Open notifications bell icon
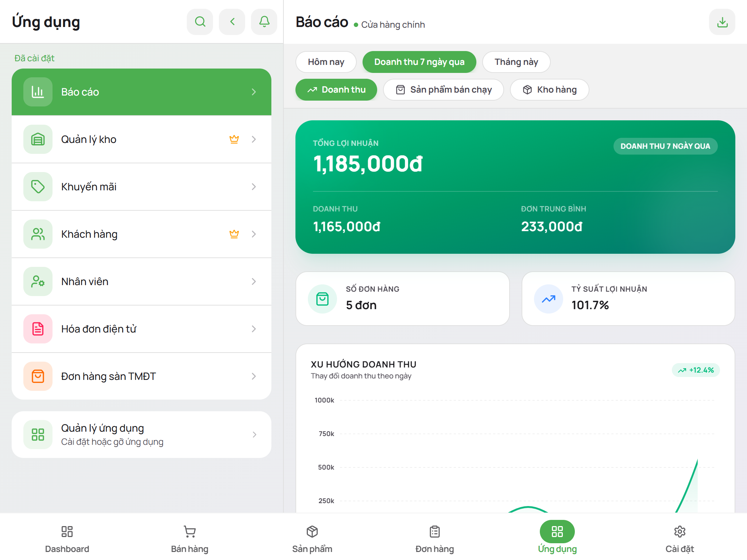This screenshot has height=560, width=747. click(x=264, y=22)
